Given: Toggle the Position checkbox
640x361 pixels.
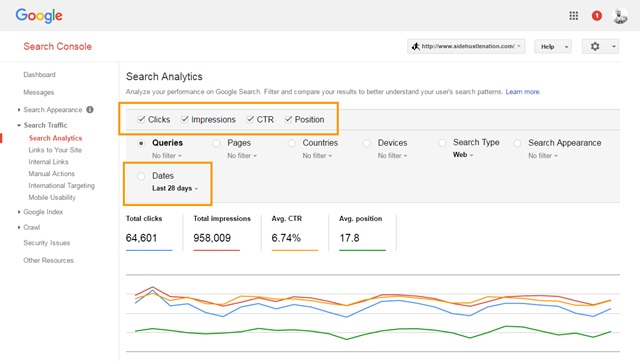Looking at the screenshot, I should pos(288,119).
